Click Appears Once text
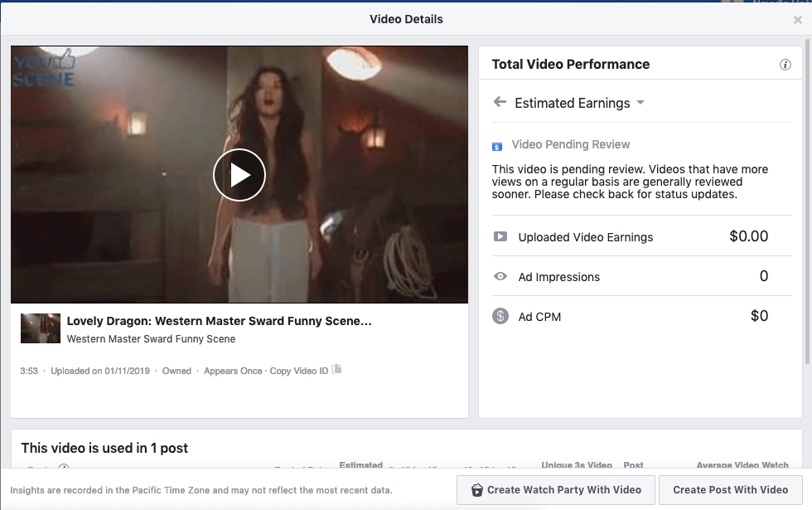The width and height of the screenshot is (812, 510). [x=233, y=372]
